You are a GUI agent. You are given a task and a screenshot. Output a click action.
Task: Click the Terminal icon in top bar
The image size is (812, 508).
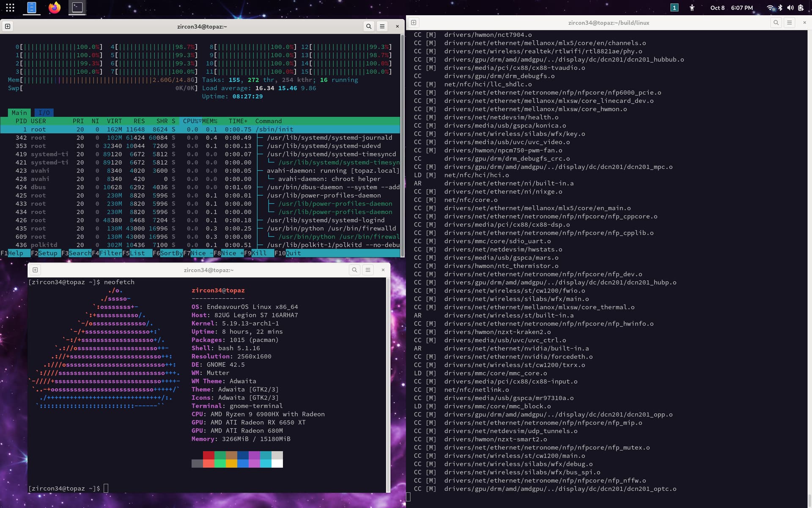77,8
